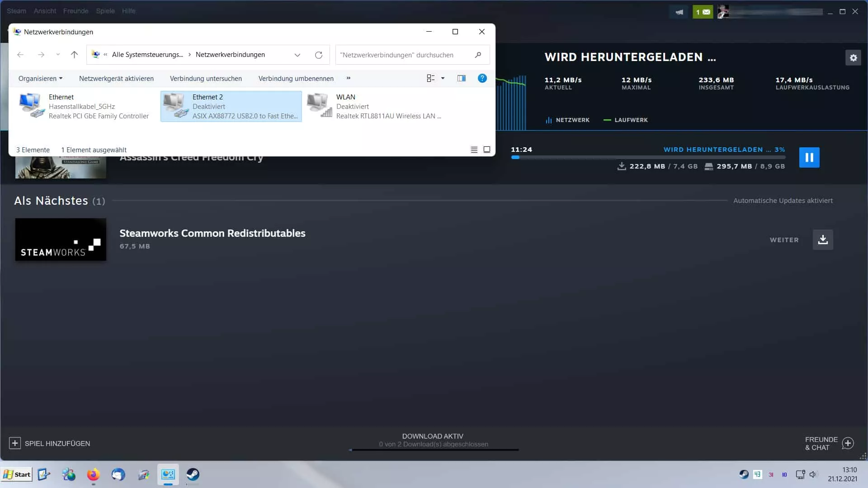
Task: Click Verbindung untersuchen
Action: click(206, 78)
